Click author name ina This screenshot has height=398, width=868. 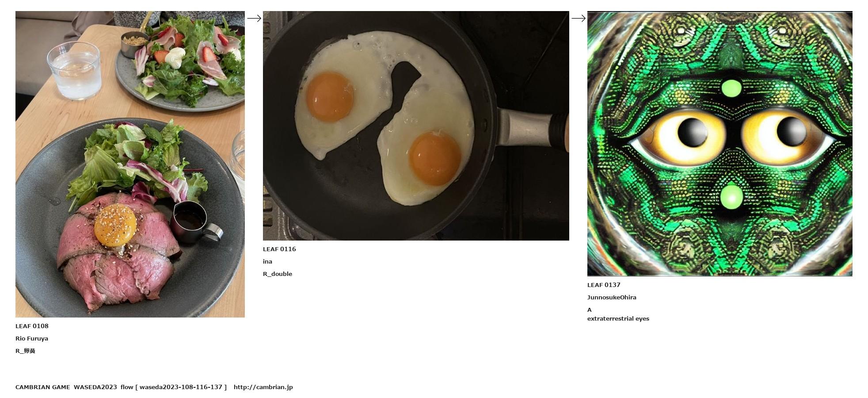(x=267, y=261)
